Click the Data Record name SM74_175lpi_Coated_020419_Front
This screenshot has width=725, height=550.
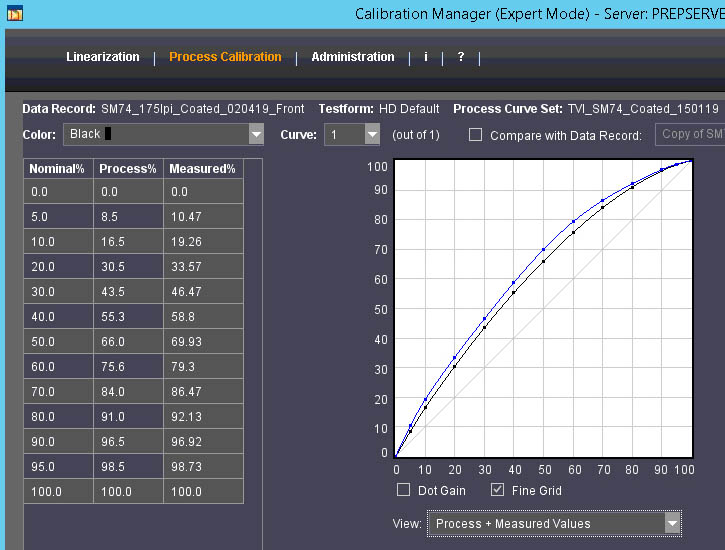[203, 109]
